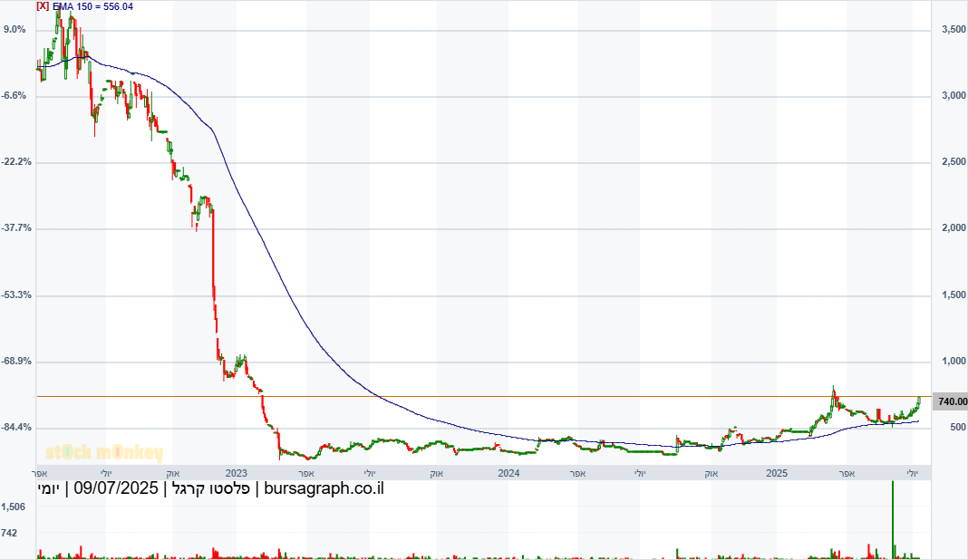The height and width of the screenshot is (560, 968).
Task: Click the 9.0% percentage axis label
Action: [15, 30]
